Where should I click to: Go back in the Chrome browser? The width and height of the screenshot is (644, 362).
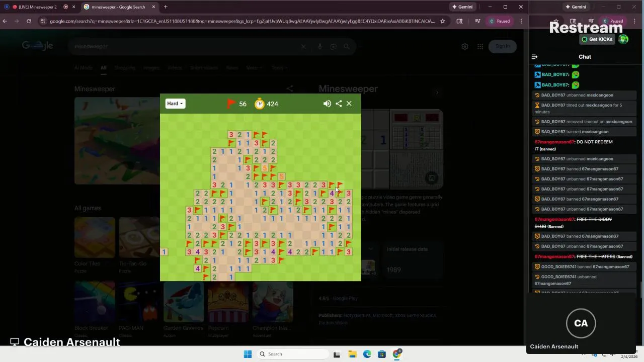pos(5,21)
